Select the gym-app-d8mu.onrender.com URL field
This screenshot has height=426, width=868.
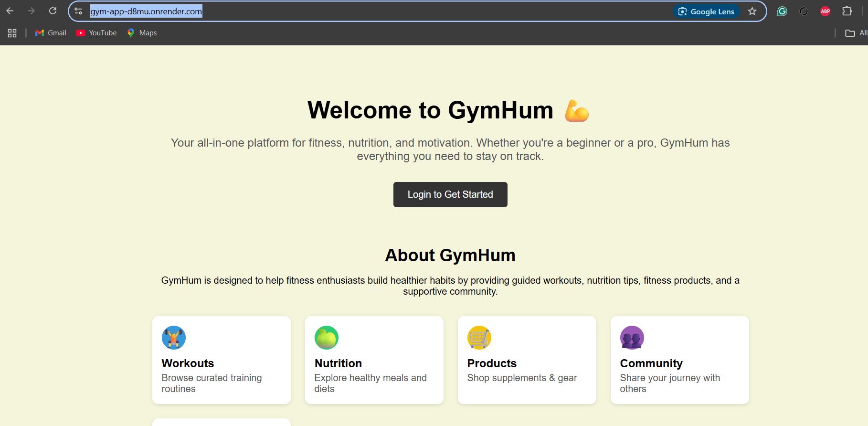pyautogui.click(x=146, y=11)
